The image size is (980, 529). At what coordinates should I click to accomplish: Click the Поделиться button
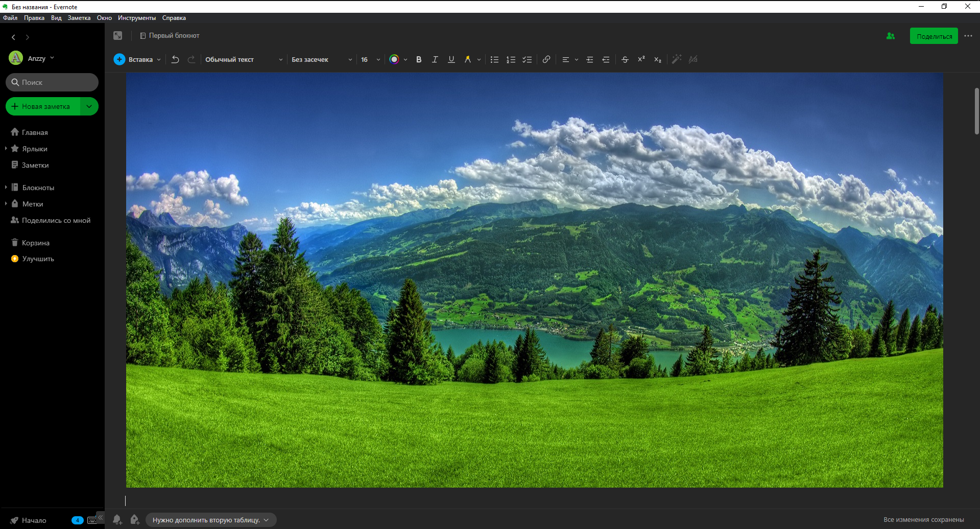click(x=934, y=36)
